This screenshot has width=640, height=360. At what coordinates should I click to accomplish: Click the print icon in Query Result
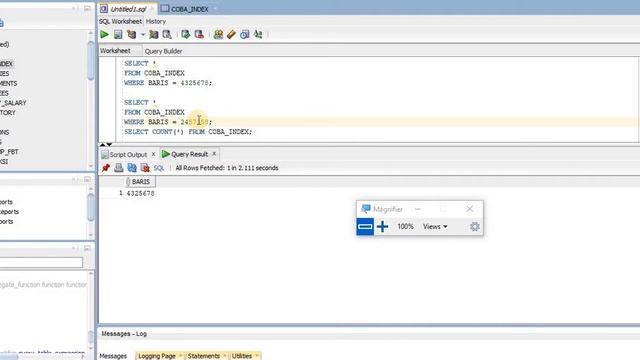coord(119,168)
